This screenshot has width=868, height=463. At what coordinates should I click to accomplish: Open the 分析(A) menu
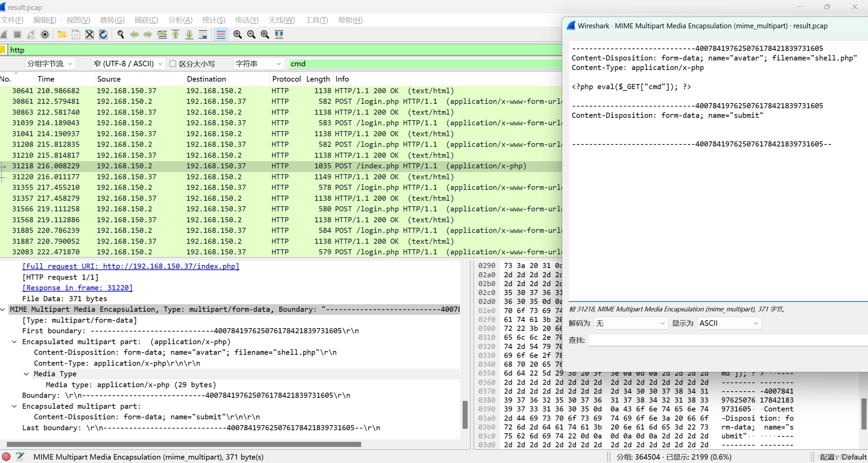pos(180,20)
